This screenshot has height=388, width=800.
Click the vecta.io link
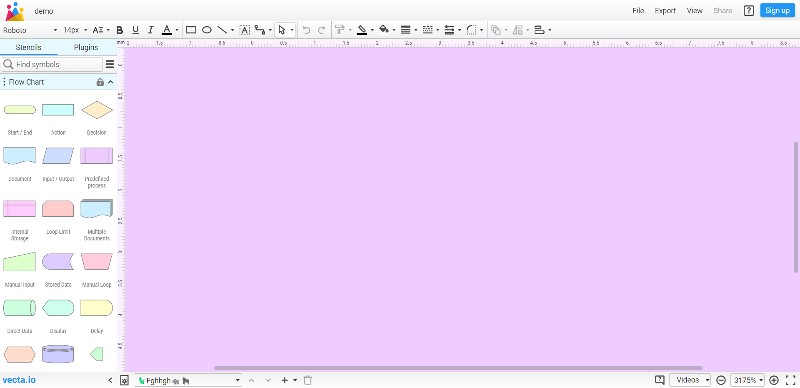point(19,380)
